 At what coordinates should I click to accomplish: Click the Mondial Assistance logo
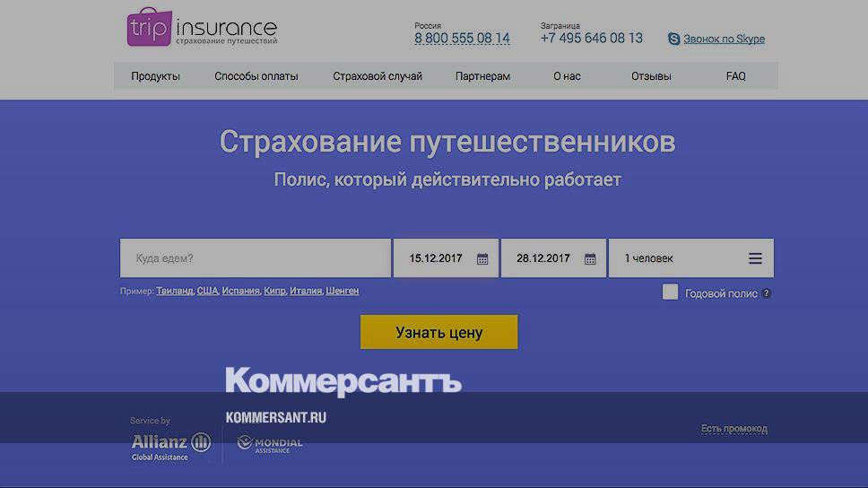pyautogui.click(x=269, y=444)
